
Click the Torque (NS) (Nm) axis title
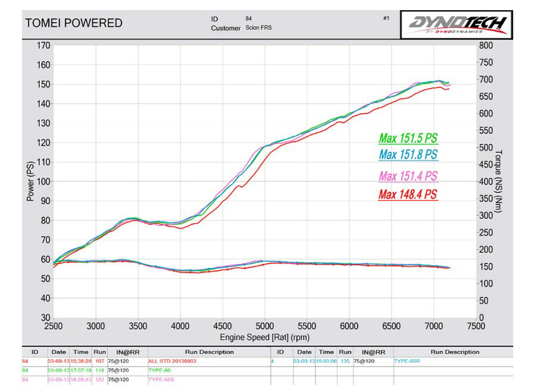(x=498, y=181)
